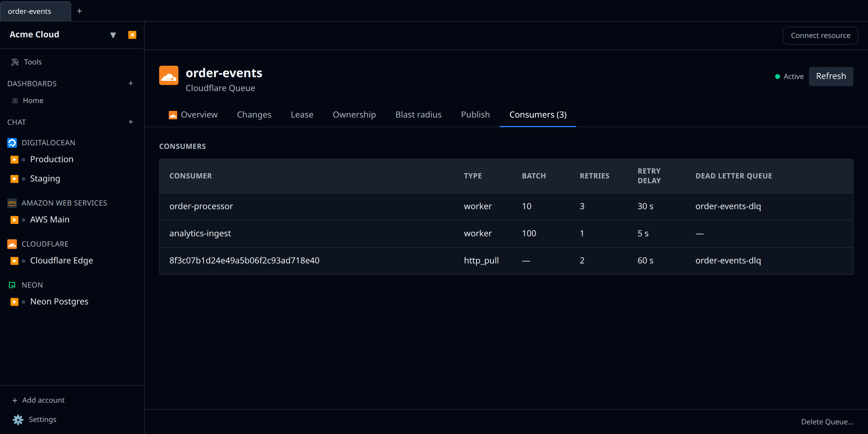Click the RETRIES column header
This screenshot has height=434, width=868.
point(594,176)
